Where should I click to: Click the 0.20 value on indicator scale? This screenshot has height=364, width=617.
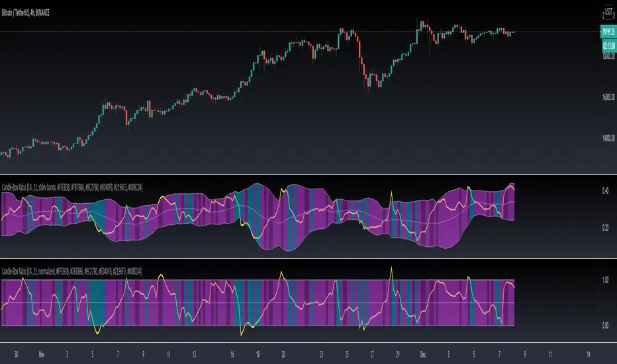[x=605, y=228]
